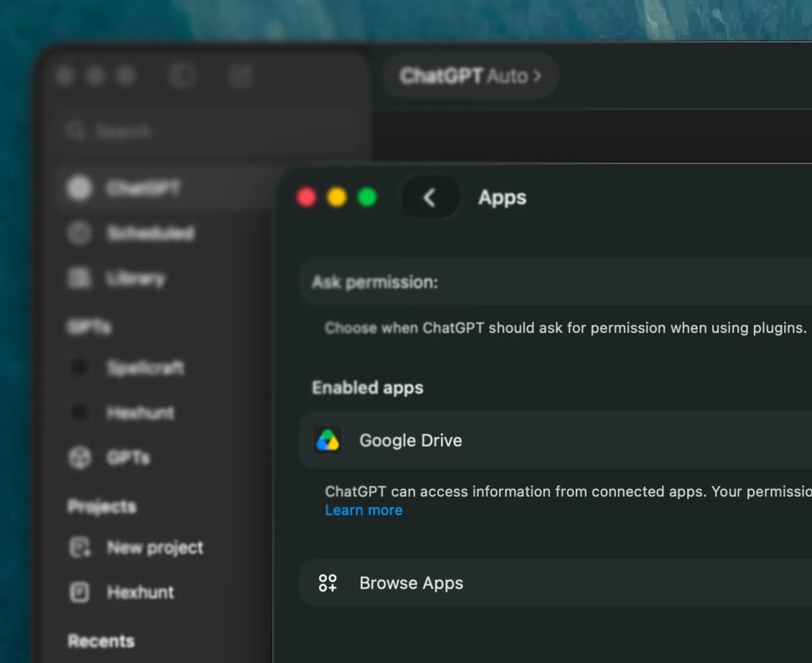The width and height of the screenshot is (812, 663).
Task: Select the Enabled apps heading
Action: tap(368, 388)
